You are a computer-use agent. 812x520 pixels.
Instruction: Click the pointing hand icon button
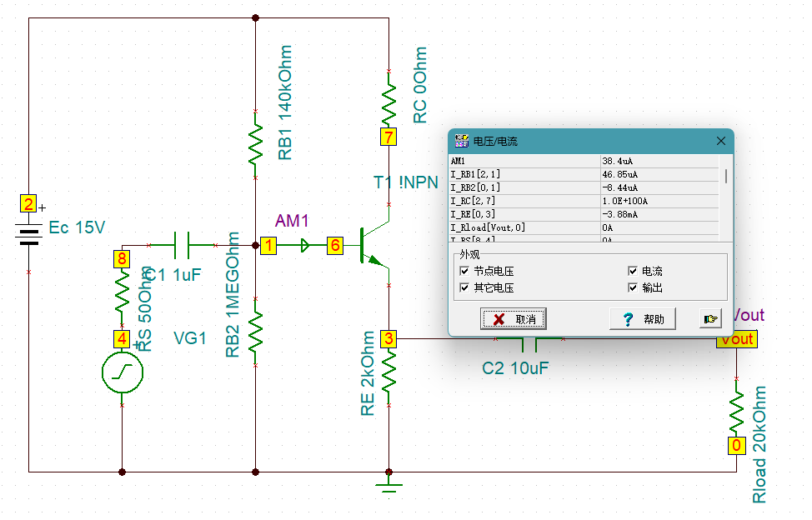click(x=710, y=319)
